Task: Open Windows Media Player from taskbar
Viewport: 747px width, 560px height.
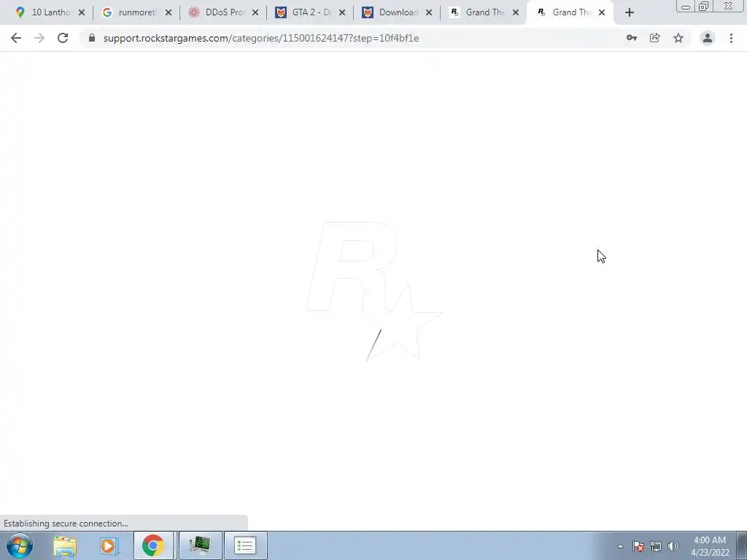Action: click(109, 545)
